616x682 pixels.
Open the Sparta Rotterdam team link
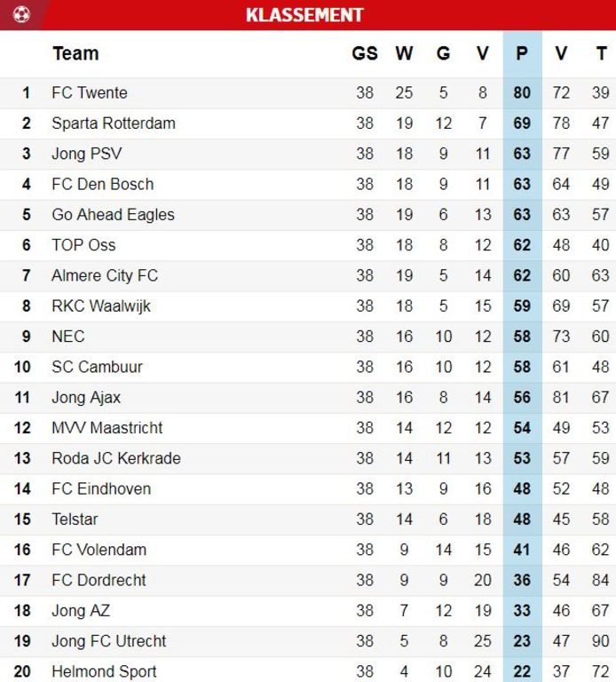[114, 123]
